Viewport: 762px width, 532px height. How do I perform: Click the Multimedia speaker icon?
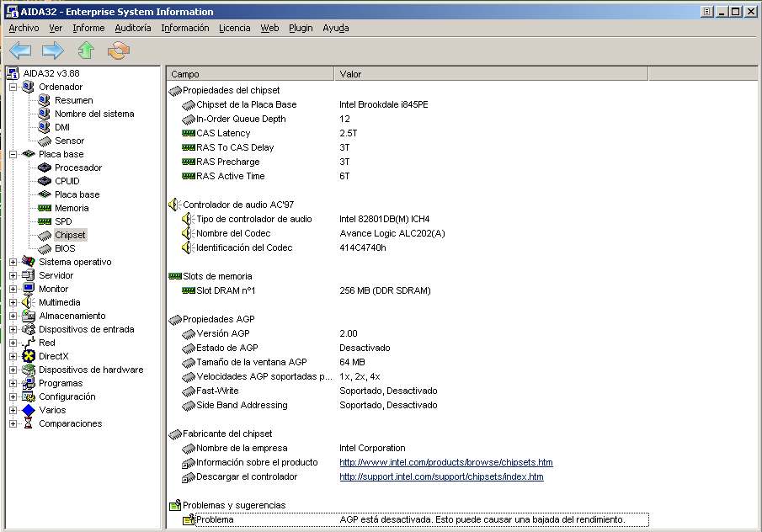(x=29, y=302)
